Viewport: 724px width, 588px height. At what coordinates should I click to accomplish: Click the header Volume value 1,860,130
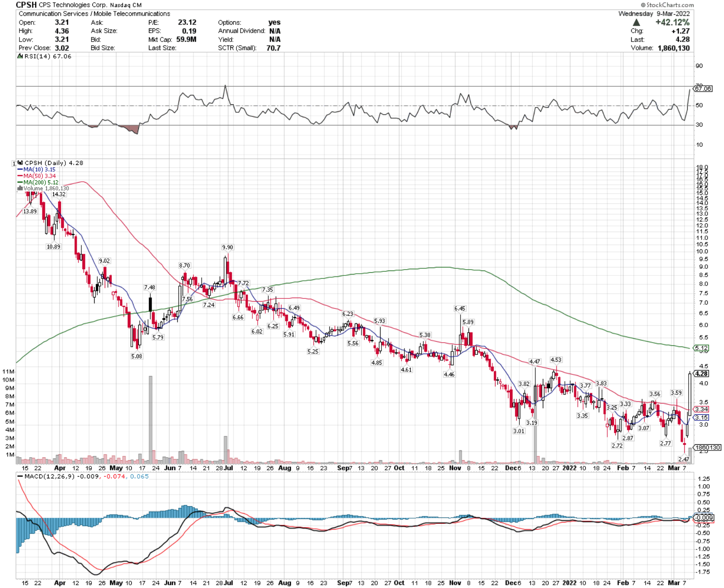point(673,48)
